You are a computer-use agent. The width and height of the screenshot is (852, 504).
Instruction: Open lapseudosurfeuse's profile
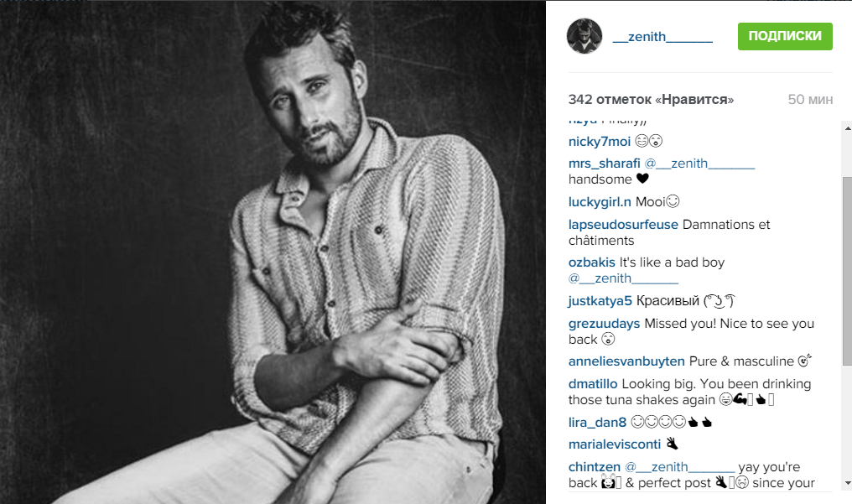tap(623, 224)
